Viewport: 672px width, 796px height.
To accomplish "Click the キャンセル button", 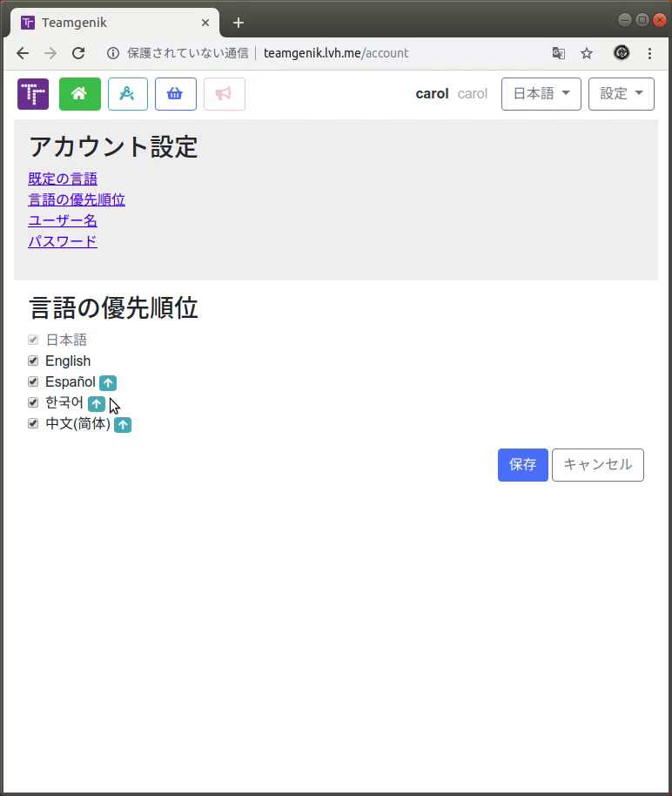I will [598, 465].
